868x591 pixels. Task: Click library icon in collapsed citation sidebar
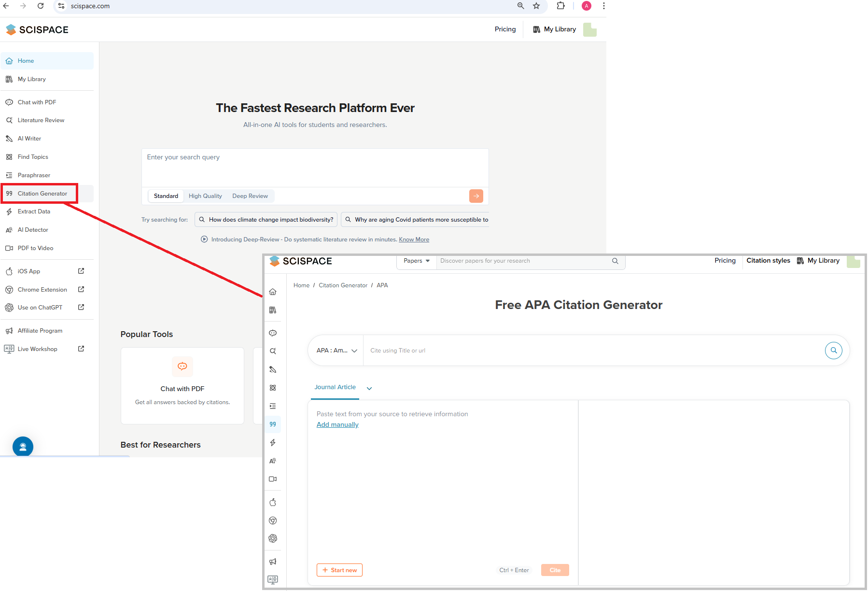coord(273,310)
